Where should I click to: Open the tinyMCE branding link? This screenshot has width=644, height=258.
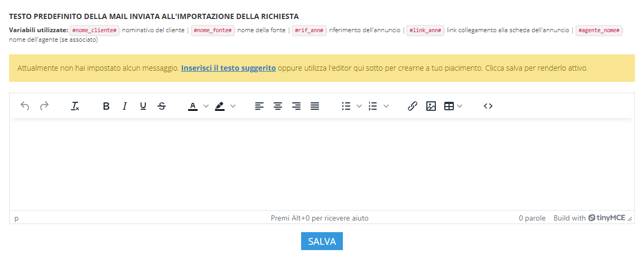point(606,218)
